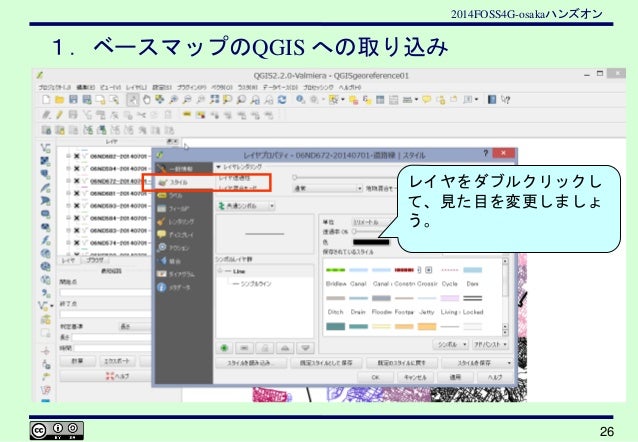
Task: Collapse the Line symbol tree node
Action: [x=220, y=271]
